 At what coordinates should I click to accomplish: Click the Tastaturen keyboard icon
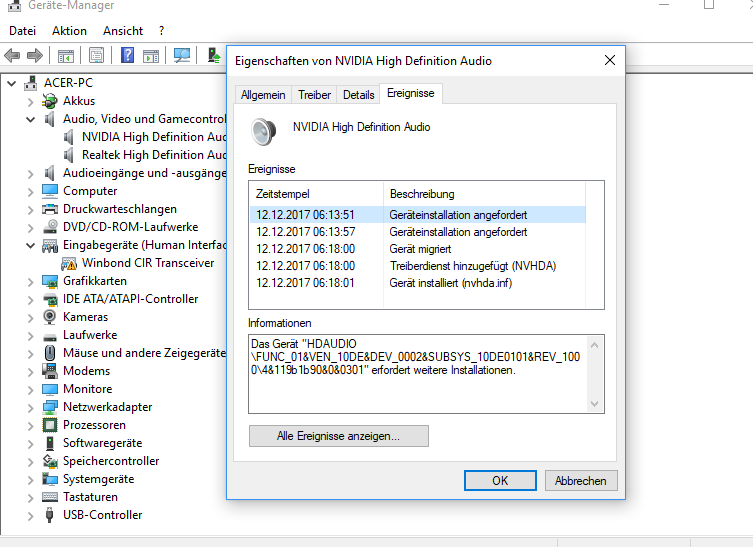[49, 497]
